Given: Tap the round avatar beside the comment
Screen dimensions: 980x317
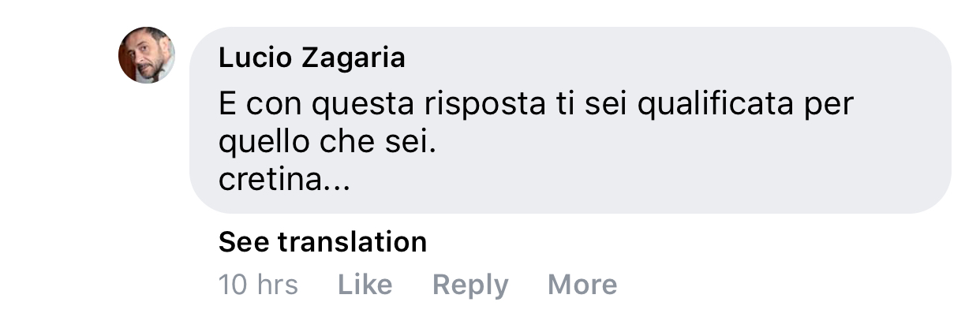Looking at the screenshot, I should coord(147,55).
